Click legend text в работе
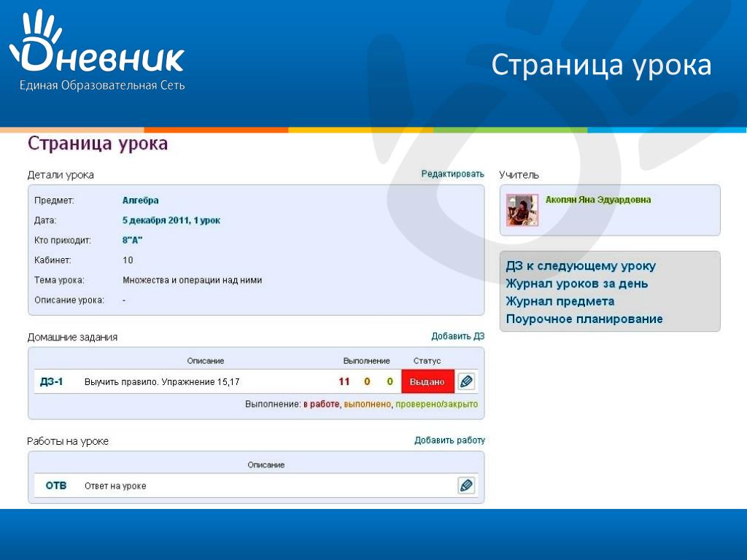Screen dimensions: 747x560 pos(322,404)
